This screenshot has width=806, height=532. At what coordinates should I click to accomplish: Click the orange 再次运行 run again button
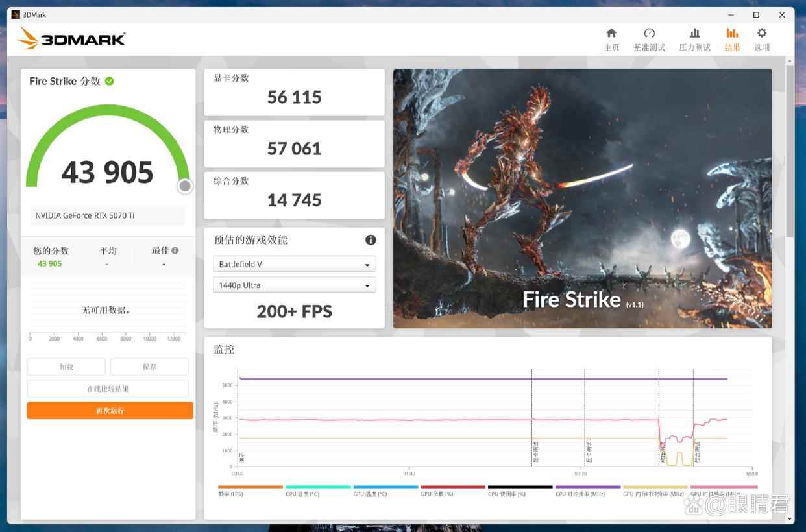coord(110,411)
